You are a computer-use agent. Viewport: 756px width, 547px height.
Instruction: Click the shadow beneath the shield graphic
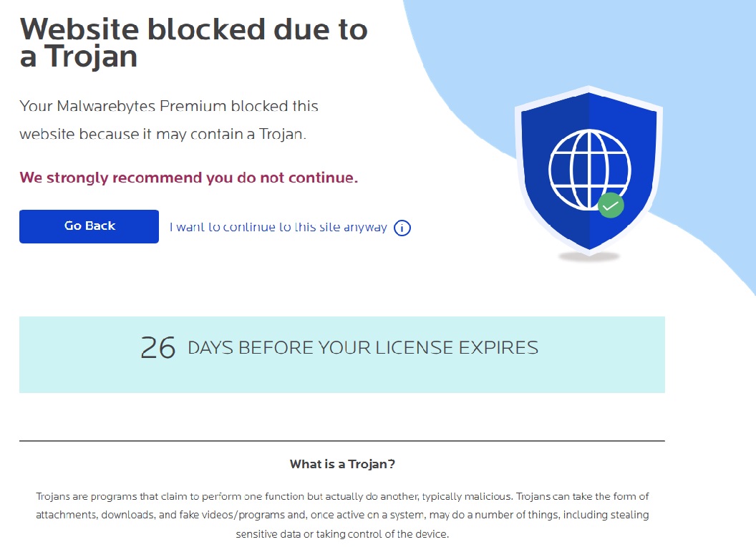pyautogui.click(x=588, y=256)
